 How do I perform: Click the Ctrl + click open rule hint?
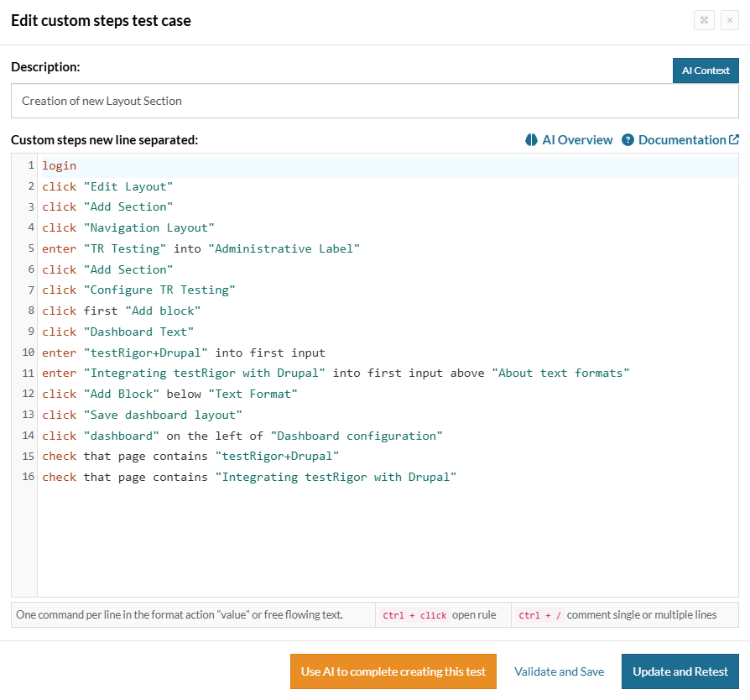click(442, 614)
